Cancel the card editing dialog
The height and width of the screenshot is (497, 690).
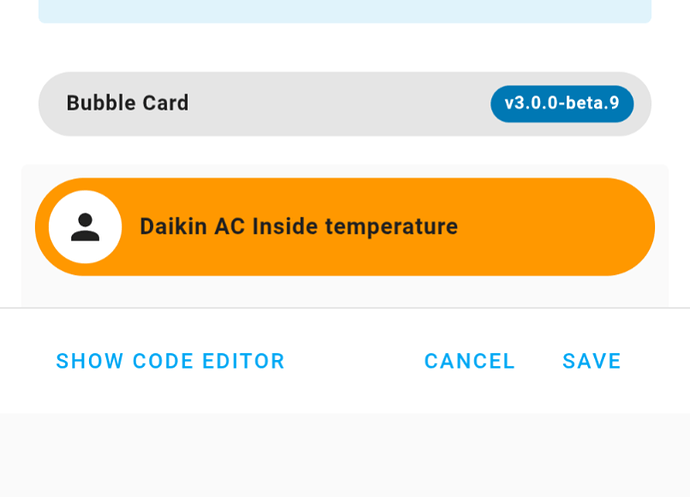pyautogui.click(x=469, y=361)
